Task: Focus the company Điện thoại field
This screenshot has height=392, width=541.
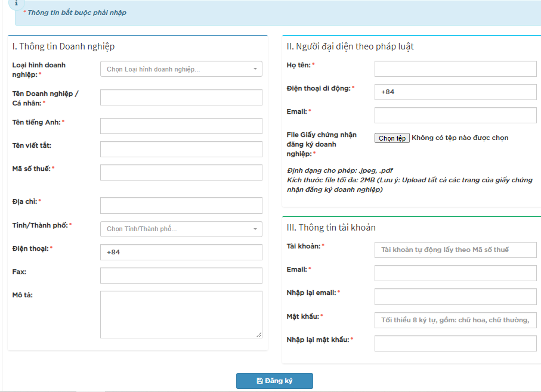Action: pyautogui.click(x=181, y=253)
